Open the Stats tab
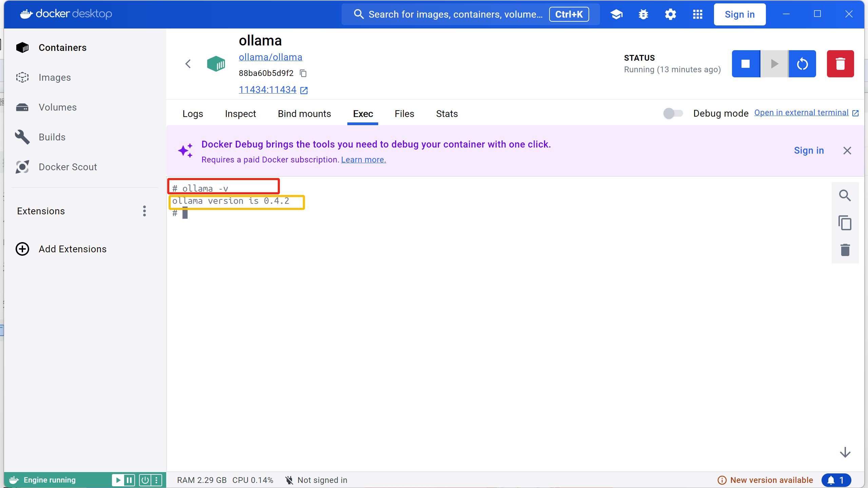 [447, 114]
